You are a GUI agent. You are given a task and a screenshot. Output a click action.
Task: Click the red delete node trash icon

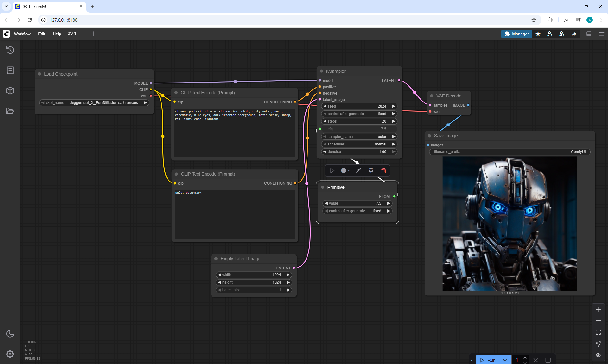pos(383,171)
